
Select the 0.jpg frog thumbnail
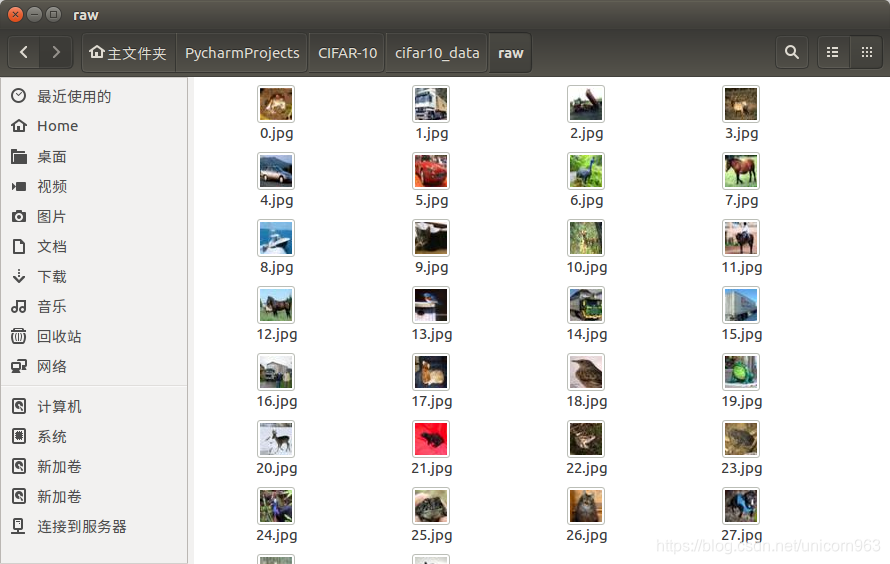point(276,104)
